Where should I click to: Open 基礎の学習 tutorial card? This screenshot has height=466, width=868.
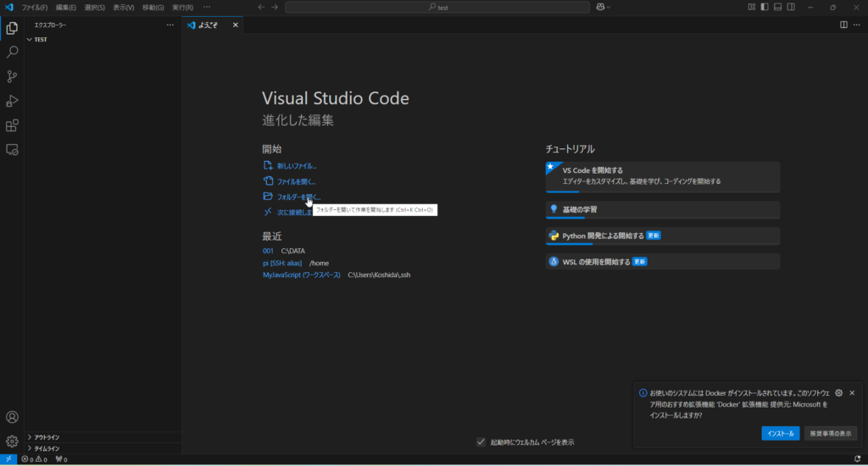point(663,210)
